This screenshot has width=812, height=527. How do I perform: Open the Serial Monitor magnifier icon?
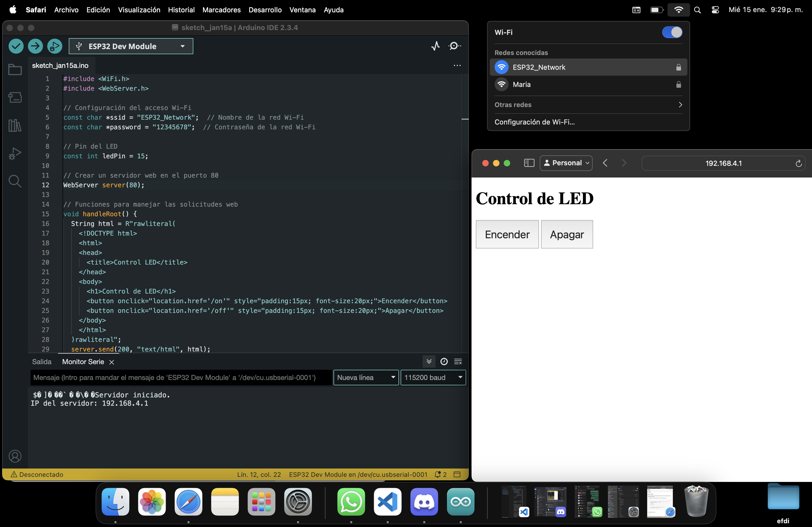[454, 46]
